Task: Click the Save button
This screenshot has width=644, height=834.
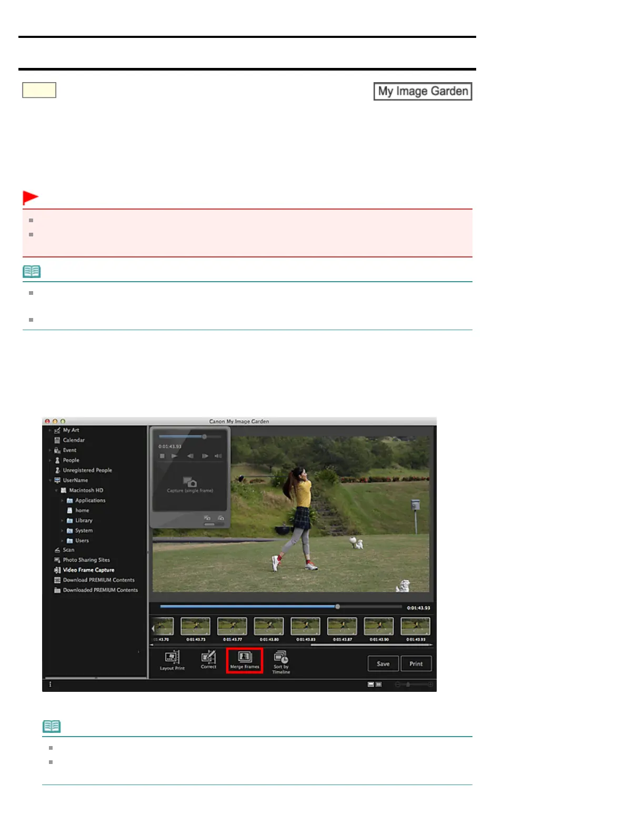Action: [x=383, y=663]
